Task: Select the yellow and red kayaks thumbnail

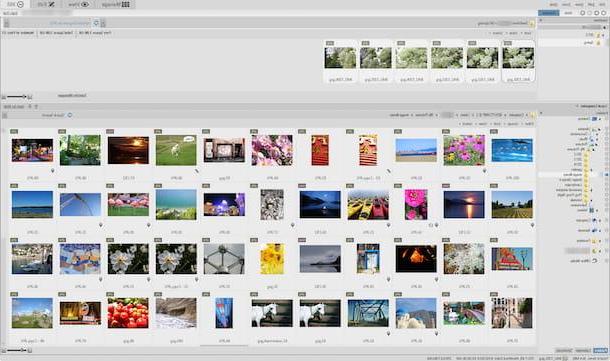Action: point(368,205)
